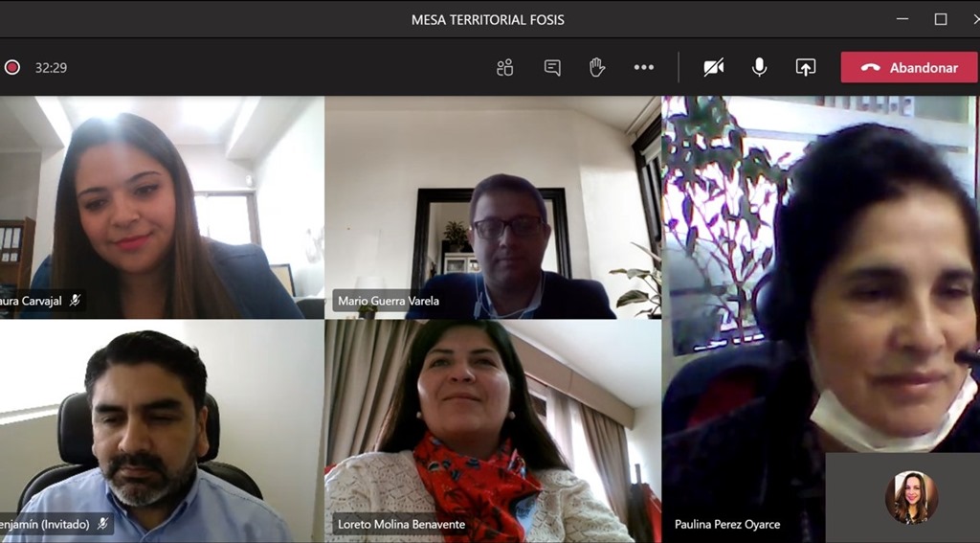Screen dimensions: 980x543
Task: Click the MESA TERRITORIAL FOSIS window title
Action: tap(487, 19)
